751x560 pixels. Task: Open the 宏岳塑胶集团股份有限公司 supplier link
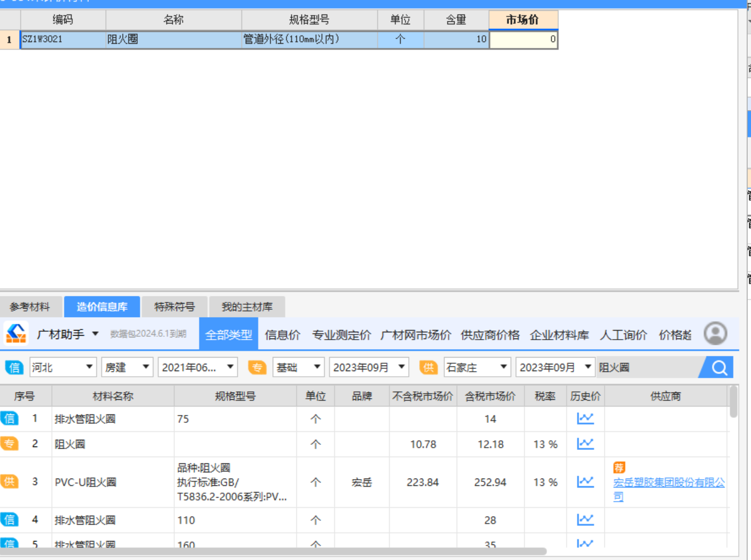tap(669, 489)
